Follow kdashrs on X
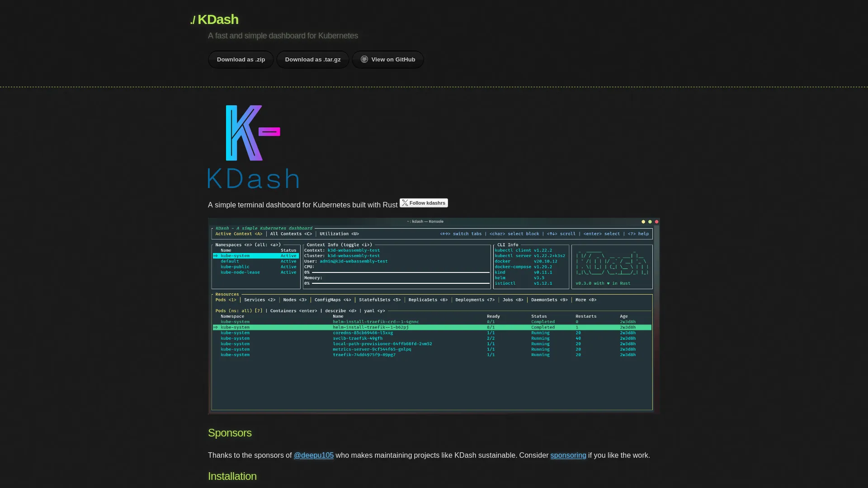The width and height of the screenshot is (868, 488). pos(424,203)
